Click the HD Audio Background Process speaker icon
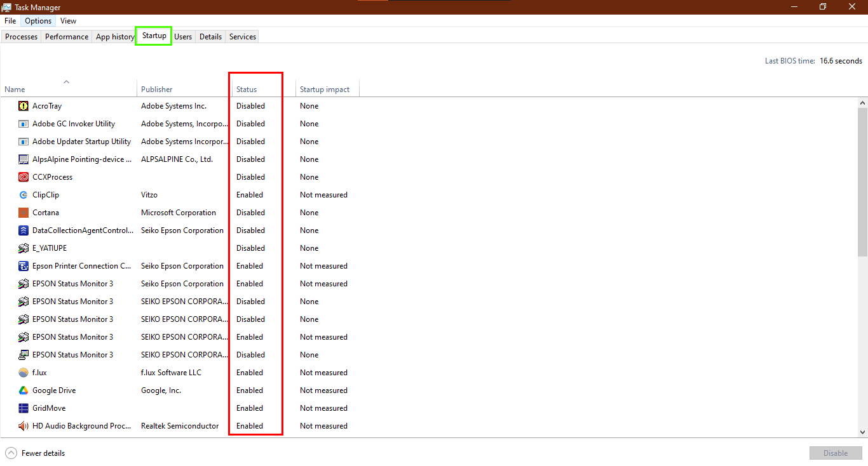The image size is (868, 466). [23, 426]
